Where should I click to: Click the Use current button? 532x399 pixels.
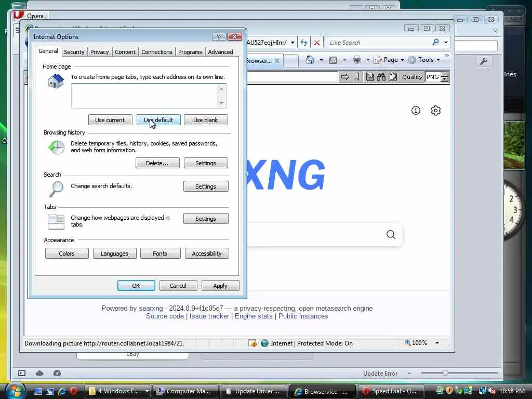tap(110, 120)
